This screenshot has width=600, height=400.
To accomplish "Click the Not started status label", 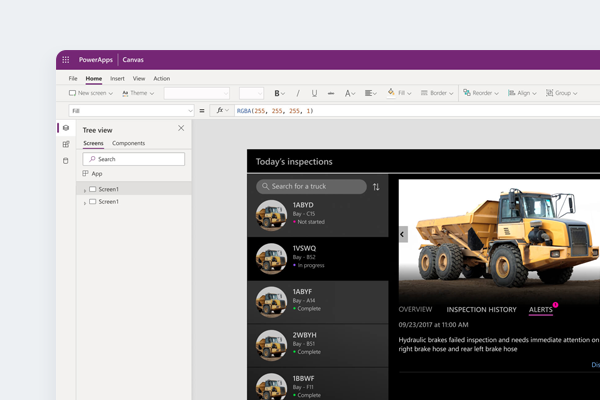I will pyautogui.click(x=311, y=222).
